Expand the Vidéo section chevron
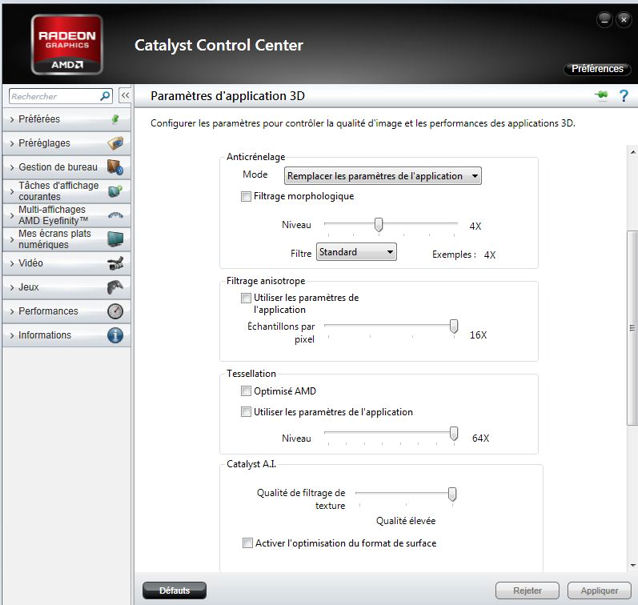Screen dimensions: 638x605 pyautogui.click(x=12, y=263)
